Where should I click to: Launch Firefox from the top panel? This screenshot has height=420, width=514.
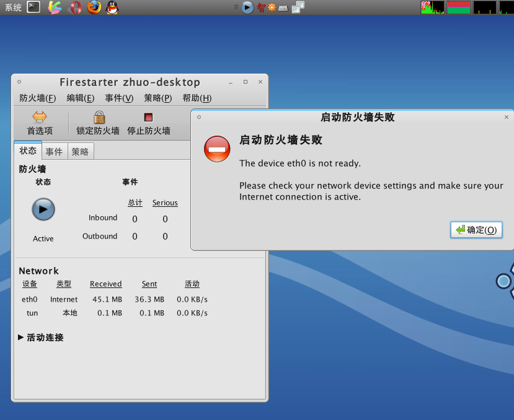(94, 7)
